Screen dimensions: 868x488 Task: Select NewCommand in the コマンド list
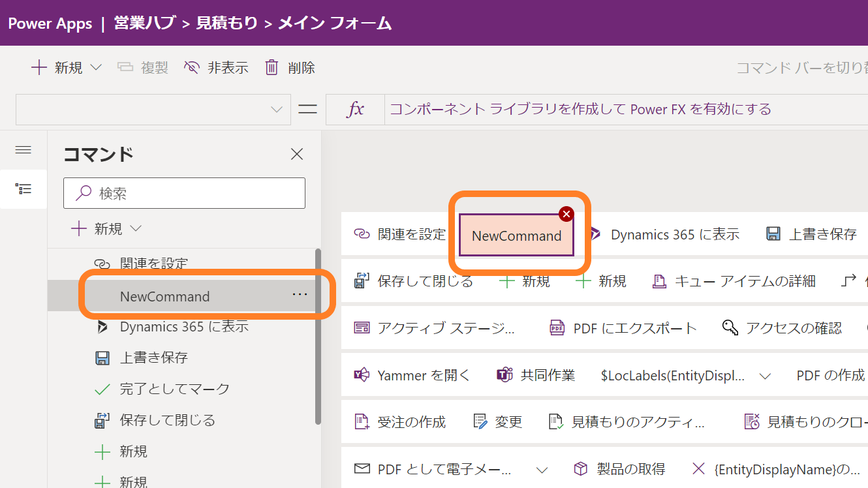181,296
